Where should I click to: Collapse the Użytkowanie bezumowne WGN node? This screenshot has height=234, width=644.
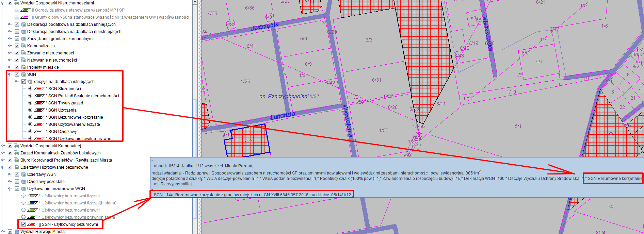coord(10,189)
